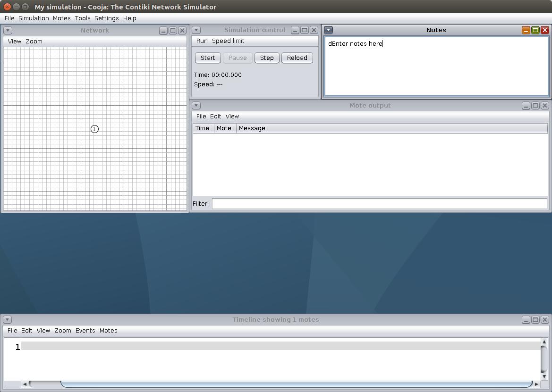The image size is (552, 392).
Task: Minimize the Notes window
Action: click(526, 30)
